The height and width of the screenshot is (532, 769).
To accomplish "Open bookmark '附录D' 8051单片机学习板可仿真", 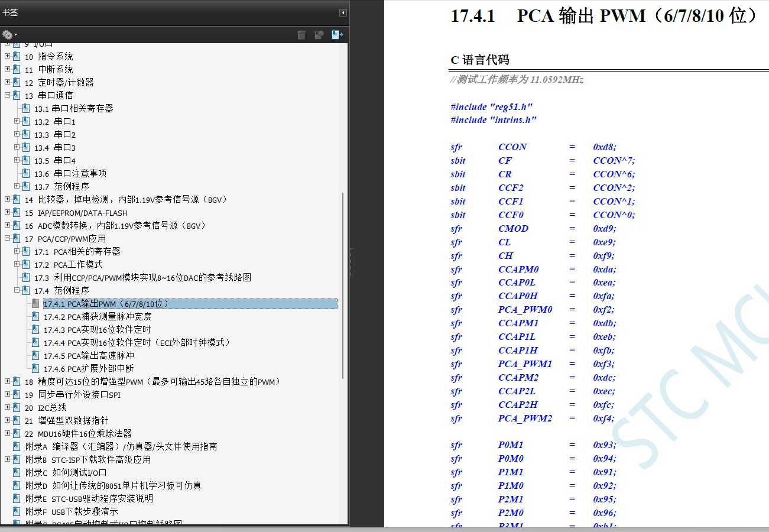I will tap(113, 486).
